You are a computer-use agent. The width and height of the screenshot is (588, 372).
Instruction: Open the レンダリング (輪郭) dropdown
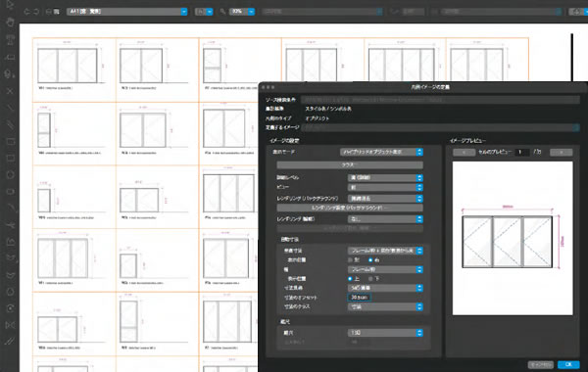[385, 218]
